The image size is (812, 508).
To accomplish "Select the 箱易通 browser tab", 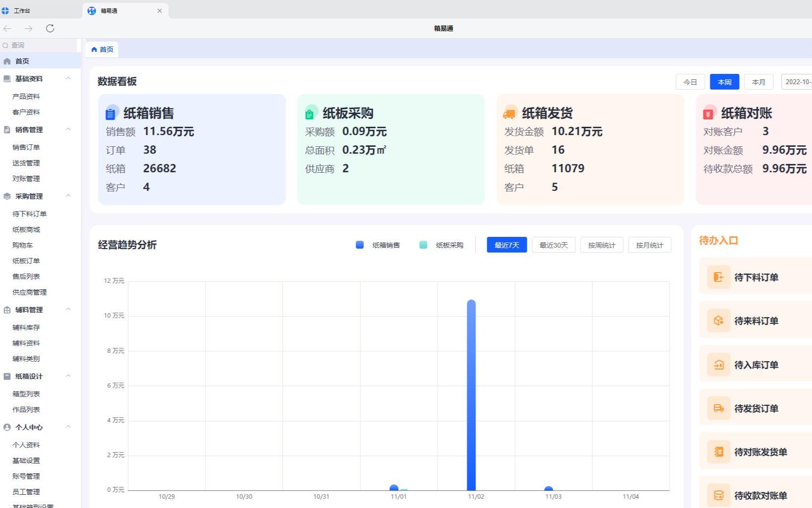I will 125,10.
